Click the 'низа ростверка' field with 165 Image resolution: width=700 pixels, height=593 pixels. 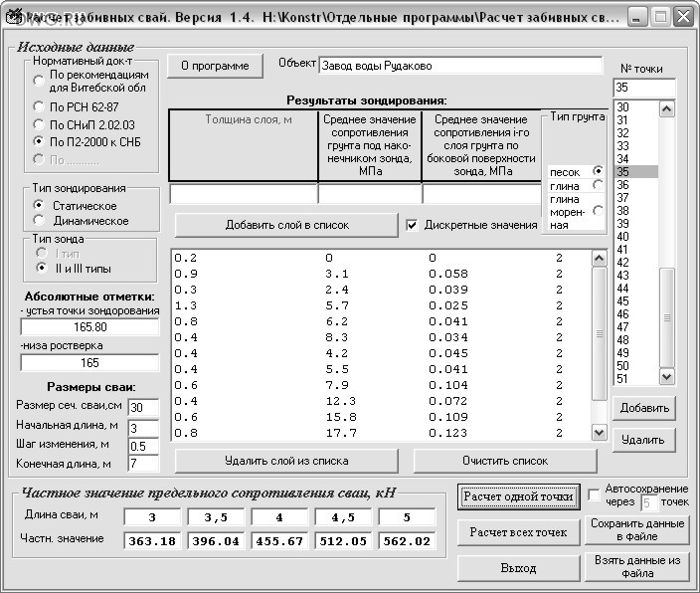89,363
